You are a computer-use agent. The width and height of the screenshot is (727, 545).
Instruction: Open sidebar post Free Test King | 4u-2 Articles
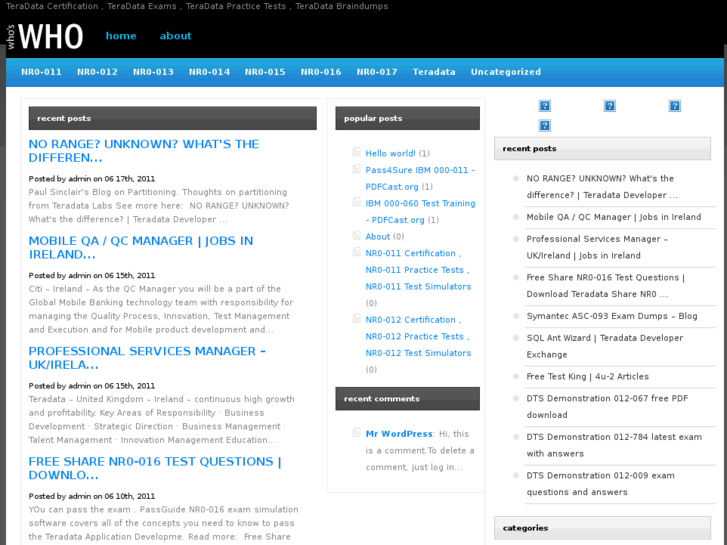[x=587, y=377]
